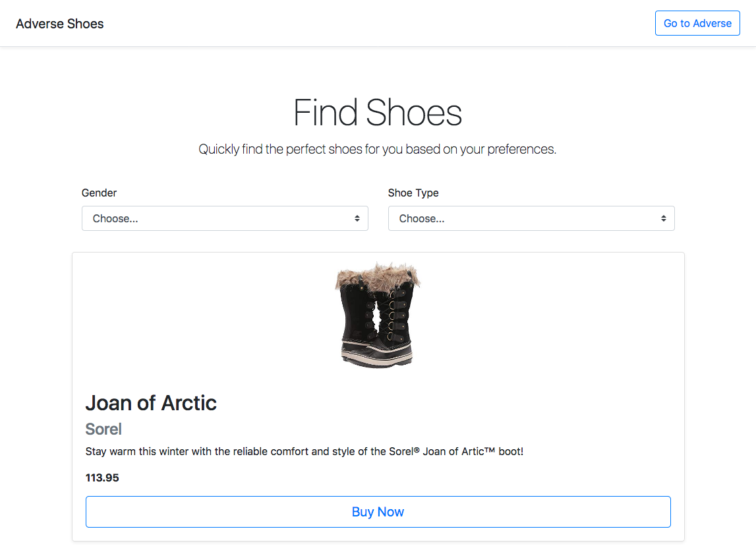The image size is (756, 558).
Task: Click the striped rubber sole of the boot
Action: pyautogui.click(x=377, y=355)
